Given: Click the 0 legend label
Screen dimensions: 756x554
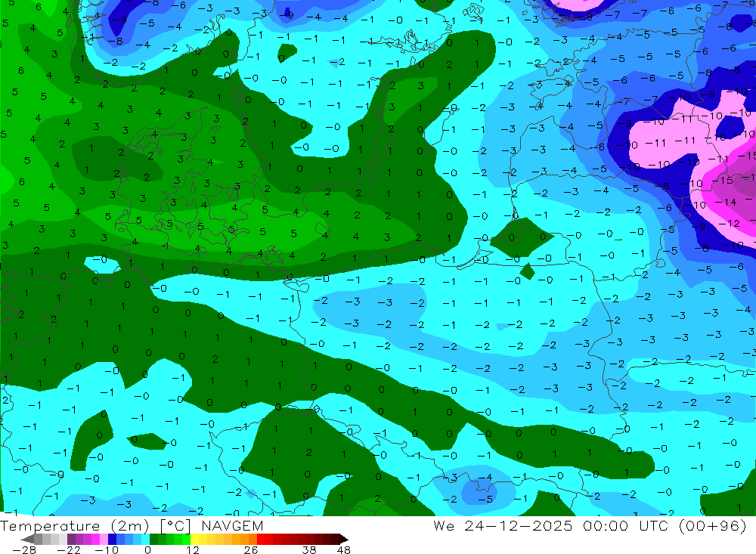Looking at the screenshot, I should point(147,549).
